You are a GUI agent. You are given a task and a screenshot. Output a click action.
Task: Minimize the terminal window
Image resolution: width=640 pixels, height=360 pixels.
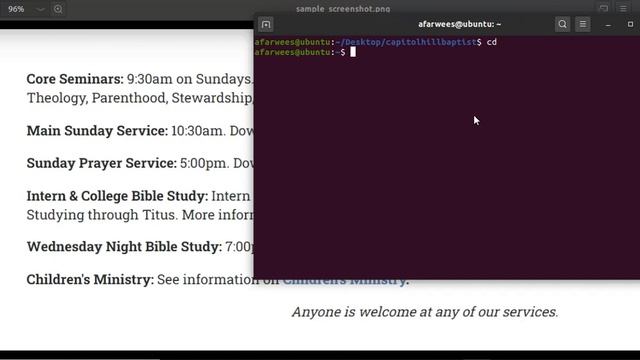[x=608, y=24]
